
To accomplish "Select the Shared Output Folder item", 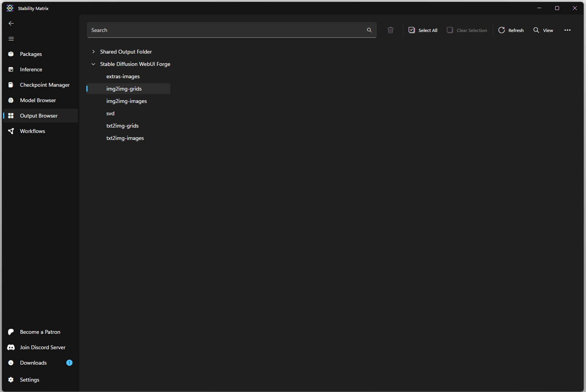I will coord(126,52).
